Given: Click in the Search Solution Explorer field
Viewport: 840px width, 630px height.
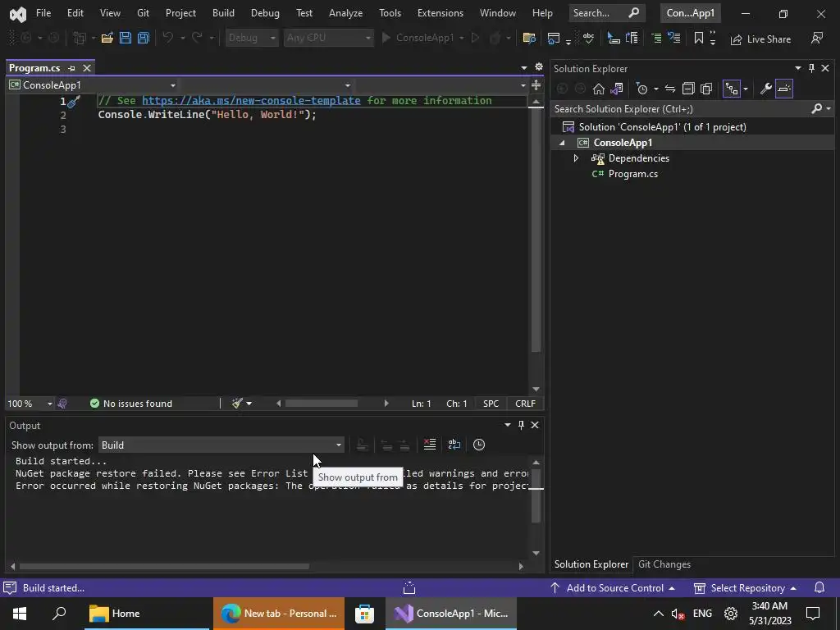Looking at the screenshot, I should (680, 109).
